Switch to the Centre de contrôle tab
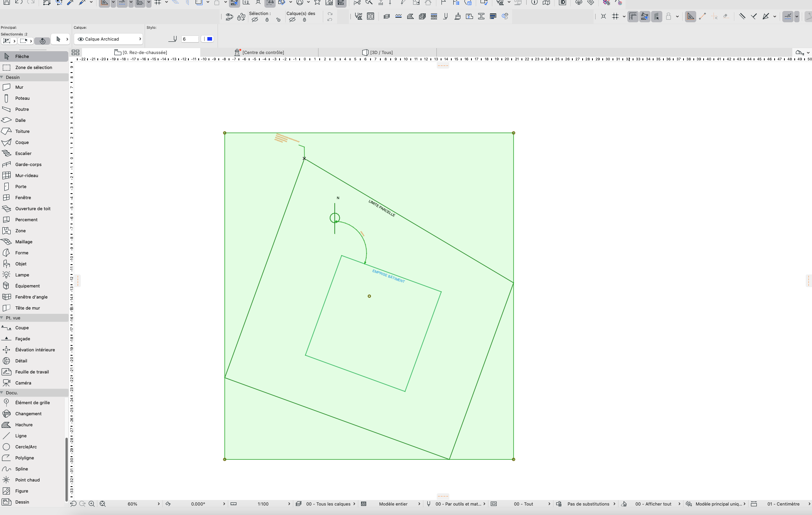The image size is (812, 515). pos(259,52)
